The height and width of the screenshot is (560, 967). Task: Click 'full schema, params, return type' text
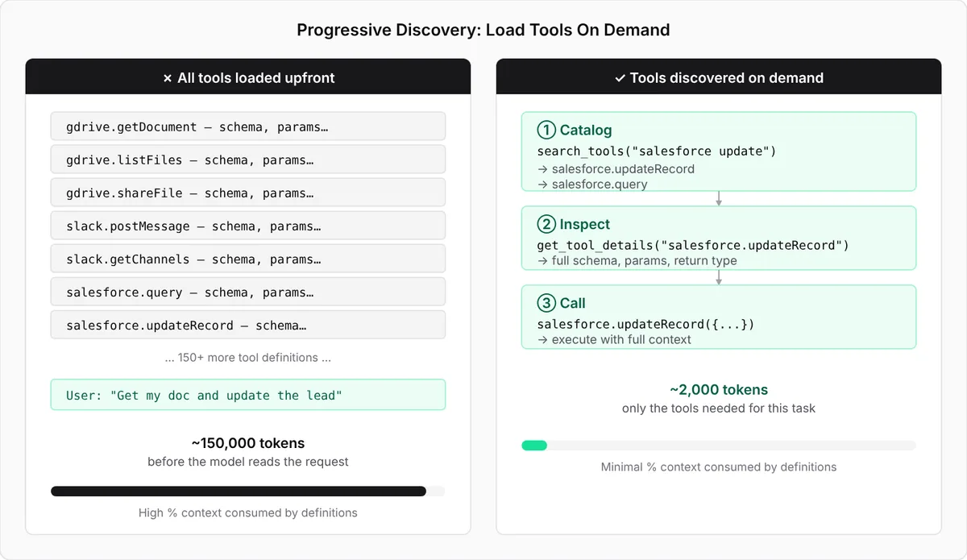pos(637,260)
